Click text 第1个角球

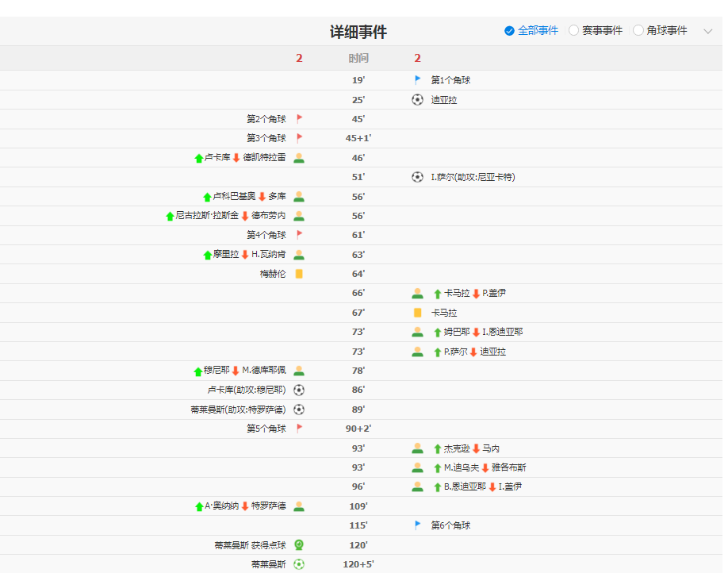(x=450, y=80)
